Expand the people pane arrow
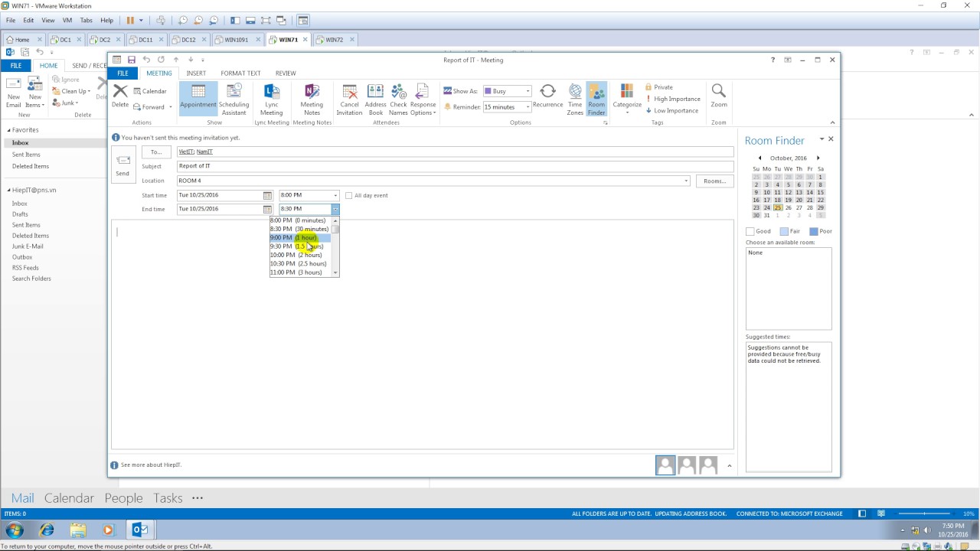 [729, 465]
